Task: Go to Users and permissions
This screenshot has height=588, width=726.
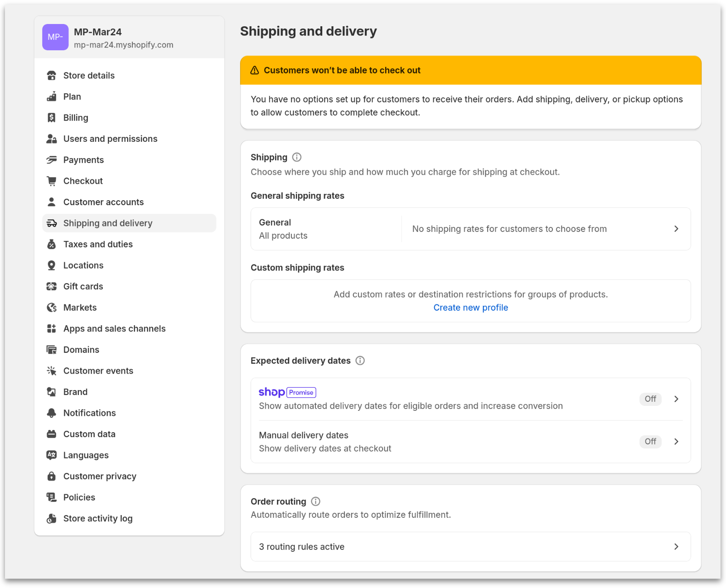Action: point(110,139)
